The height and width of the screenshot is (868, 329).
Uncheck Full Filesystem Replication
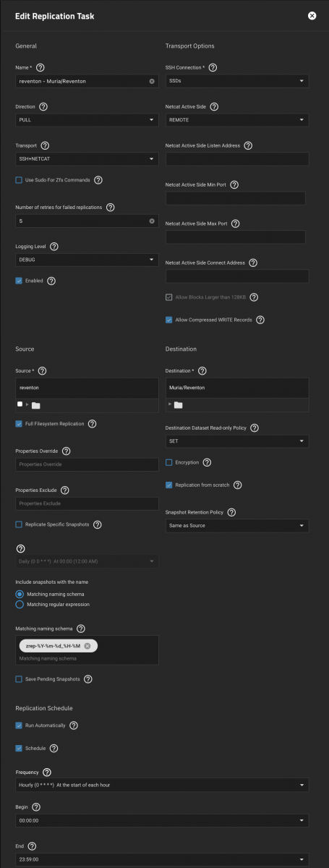[19, 423]
